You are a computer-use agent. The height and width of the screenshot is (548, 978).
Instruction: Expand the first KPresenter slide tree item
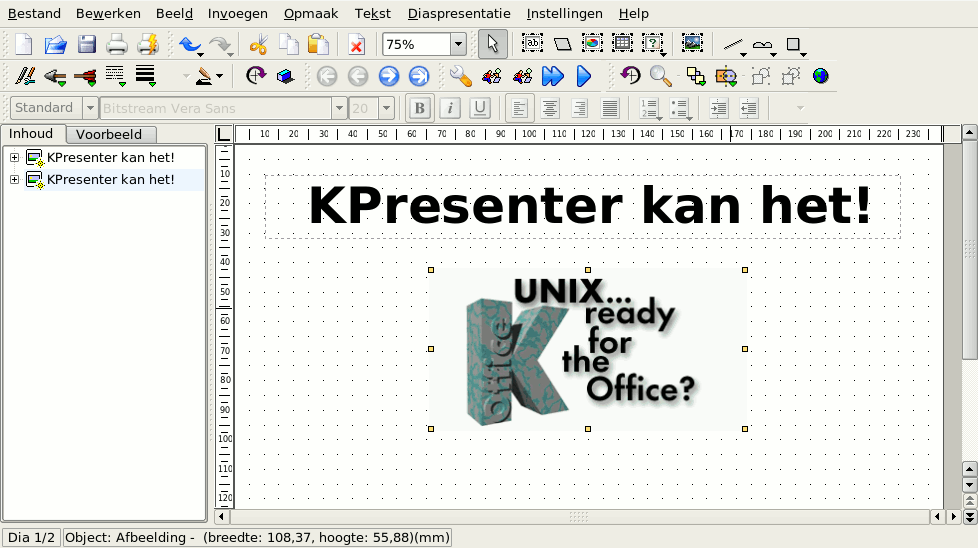click(14, 157)
